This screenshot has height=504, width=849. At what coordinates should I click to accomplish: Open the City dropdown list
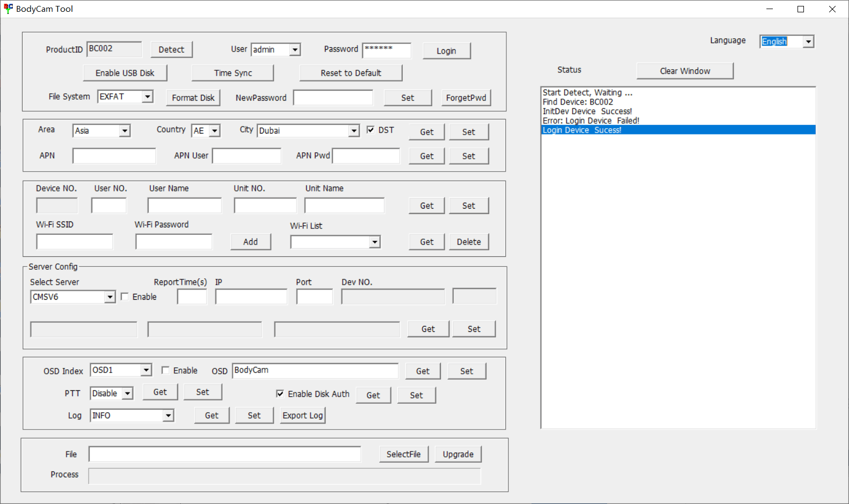[x=353, y=131]
